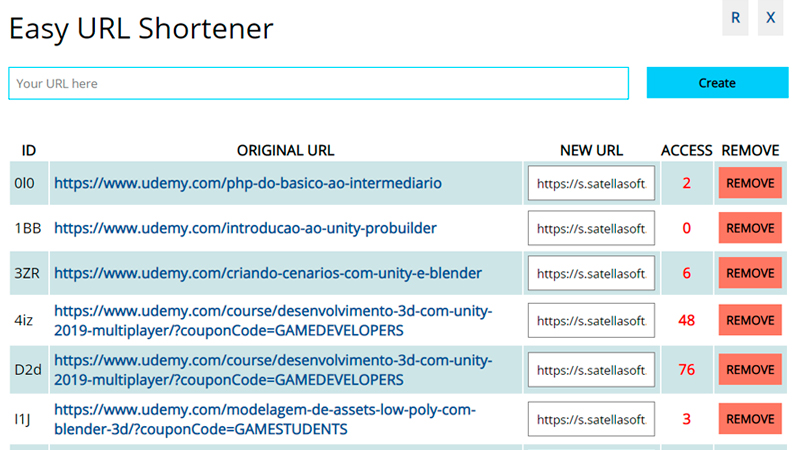The width and height of the screenshot is (800, 450).
Task: Select the new URL field in row I1J
Action: click(591, 419)
